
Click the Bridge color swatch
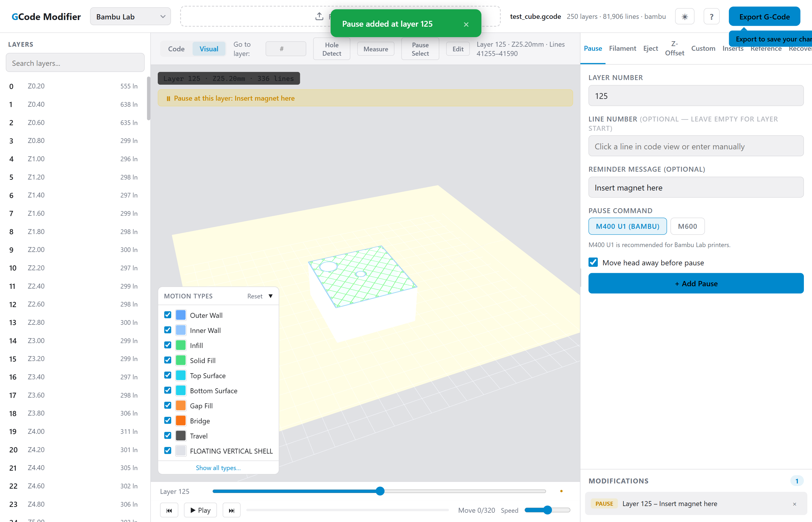[181, 420]
